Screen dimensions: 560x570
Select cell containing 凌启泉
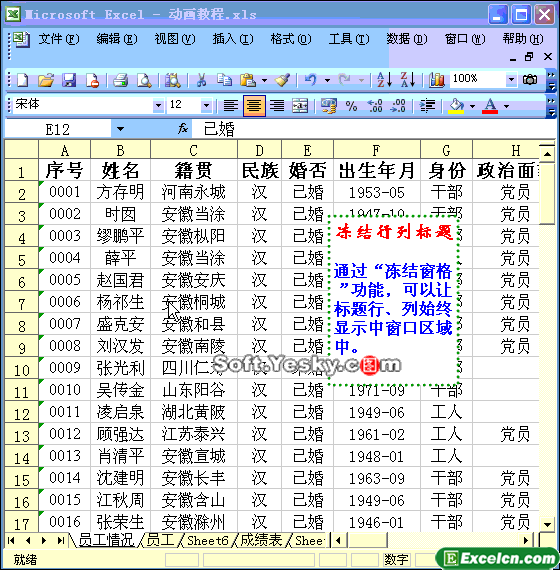120,412
